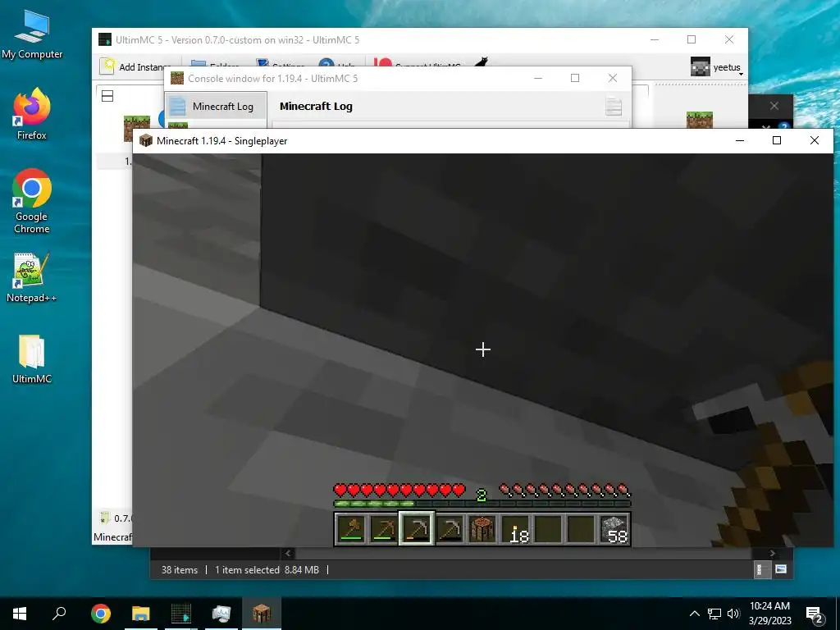Click the log page icon in console window

click(614, 106)
